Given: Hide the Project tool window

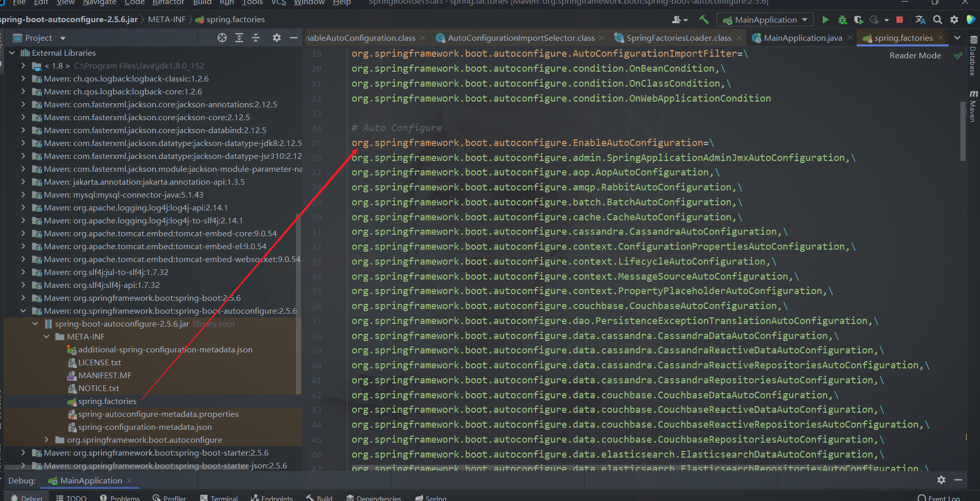Looking at the screenshot, I should coord(294,38).
